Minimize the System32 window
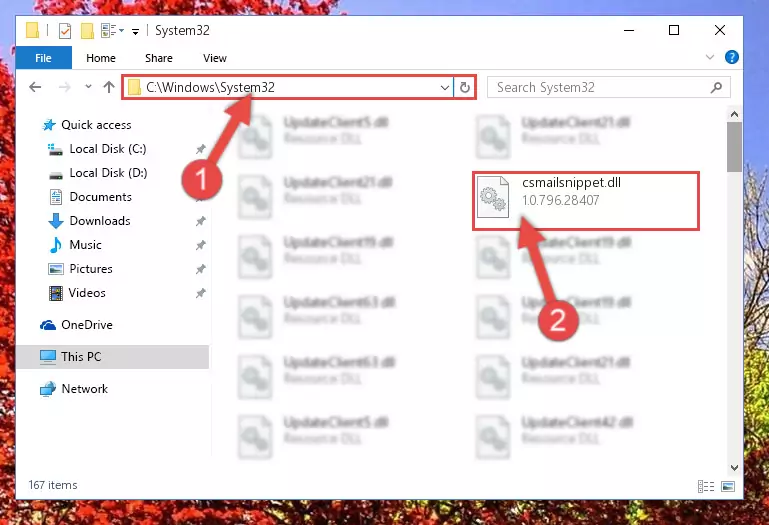 [x=629, y=30]
